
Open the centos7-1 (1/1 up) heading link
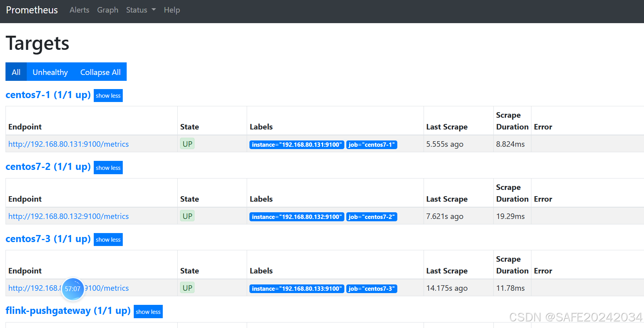[x=48, y=95]
